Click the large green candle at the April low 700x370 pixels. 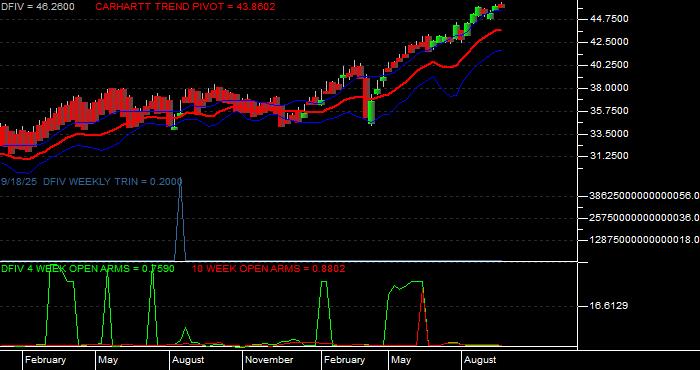(x=371, y=112)
